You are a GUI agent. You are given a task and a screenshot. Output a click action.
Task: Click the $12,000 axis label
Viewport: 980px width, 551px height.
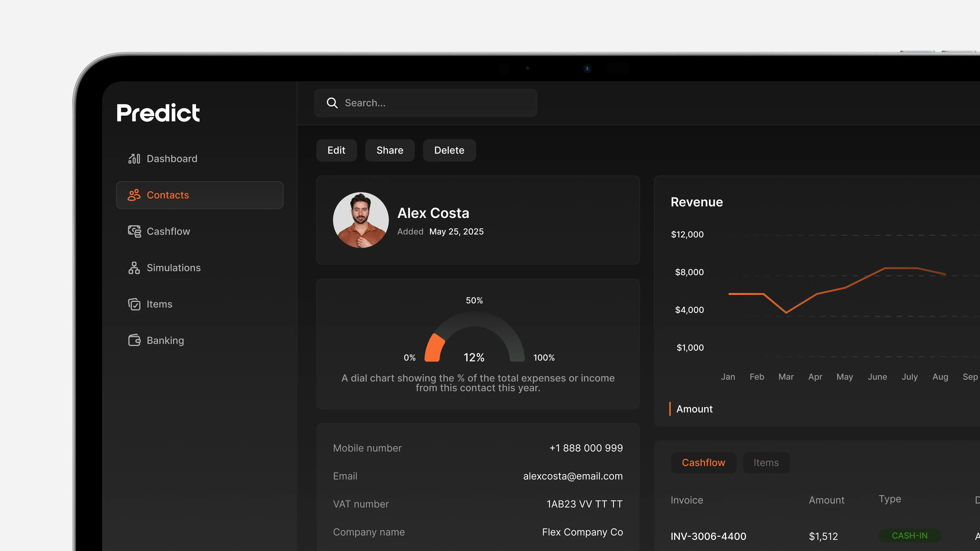(x=687, y=234)
